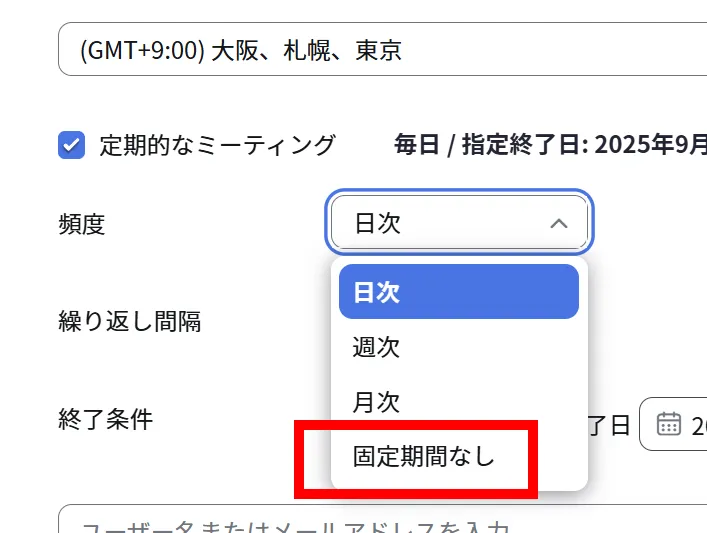
Task: Click the 定期的なミーティング label text
Action: [x=217, y=145]
